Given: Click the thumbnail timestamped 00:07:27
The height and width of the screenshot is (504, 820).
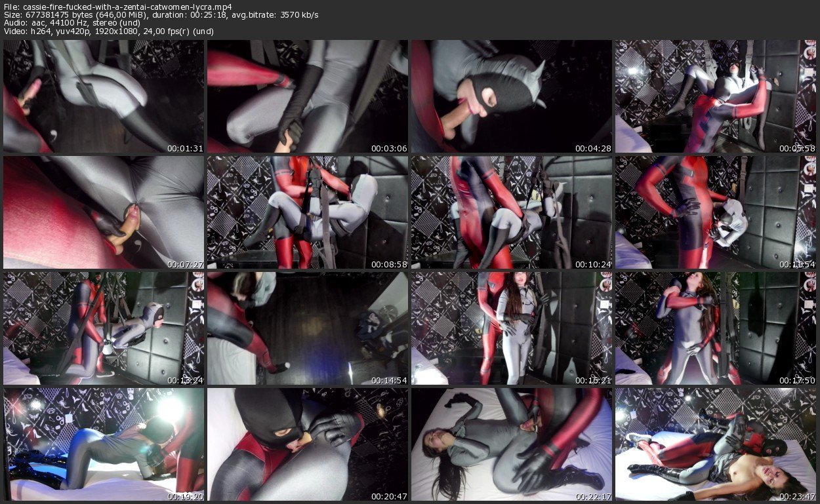Looking at the screenshot, I should coord(103,212).
